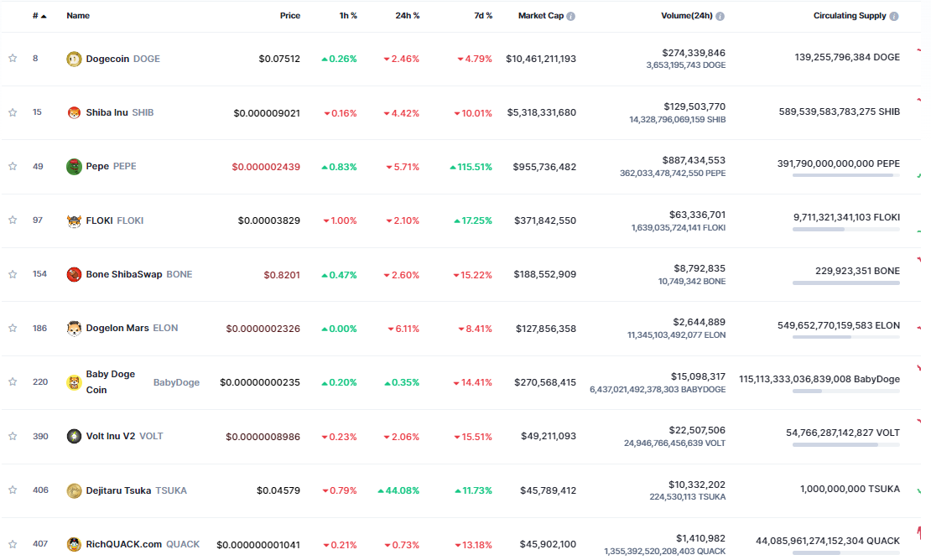
Task: Favorite Dejitaru Tsuka with the star
Action: [13, 490]
